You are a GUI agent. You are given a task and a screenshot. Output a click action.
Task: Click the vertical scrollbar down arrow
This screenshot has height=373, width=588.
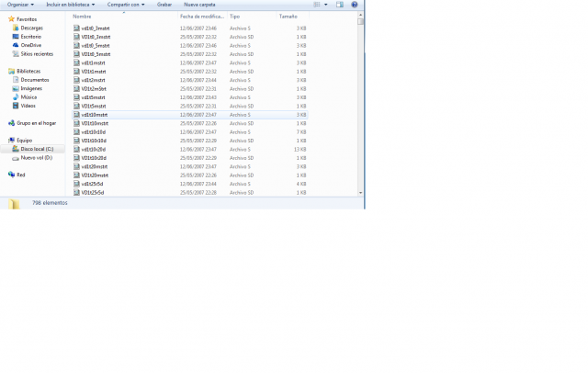361,192
